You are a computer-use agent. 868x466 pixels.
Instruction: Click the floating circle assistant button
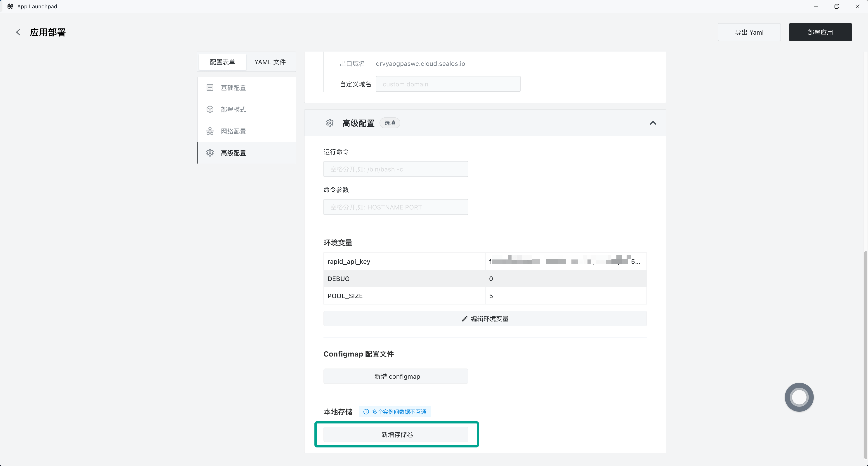(x=799, y=397)
